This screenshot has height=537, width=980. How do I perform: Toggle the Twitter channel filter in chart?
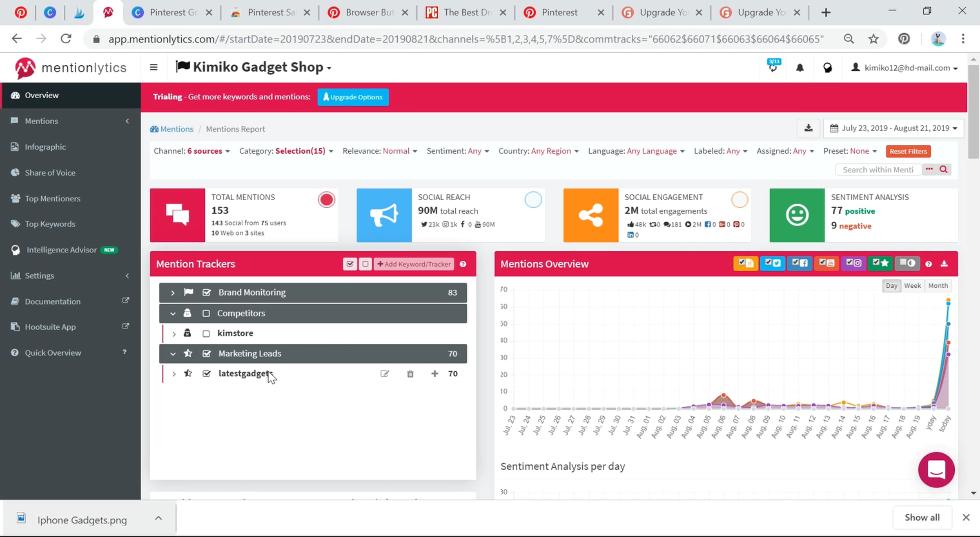tap(772, 264)
